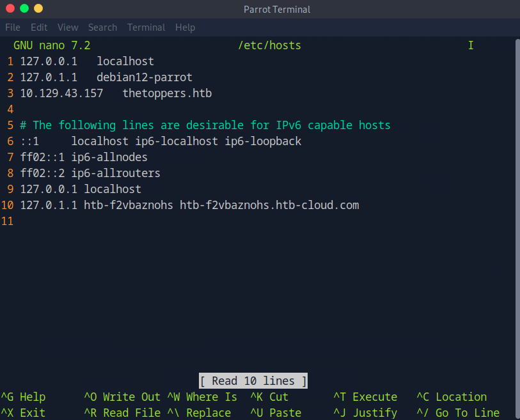Image resolution: width=520 pixels, height=420 pixels.
Task: Click the ^K Cut shortcut
Action: coord(269,397)
